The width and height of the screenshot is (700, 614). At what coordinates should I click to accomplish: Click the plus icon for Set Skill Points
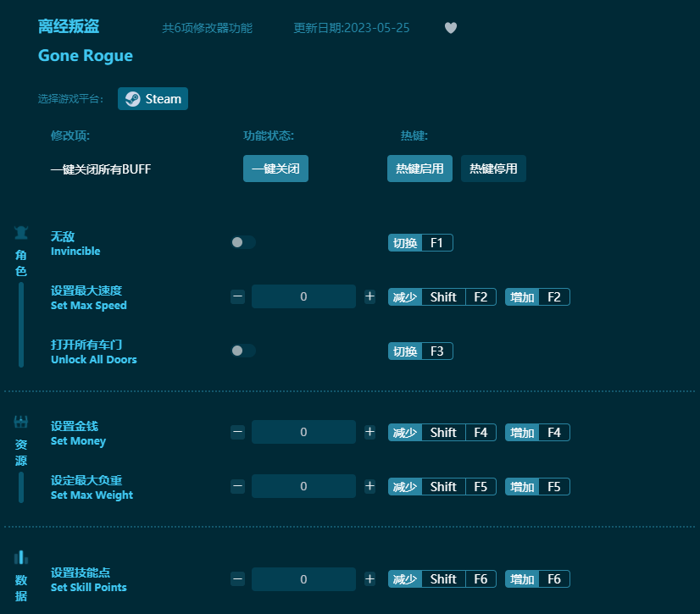point(369,579)
